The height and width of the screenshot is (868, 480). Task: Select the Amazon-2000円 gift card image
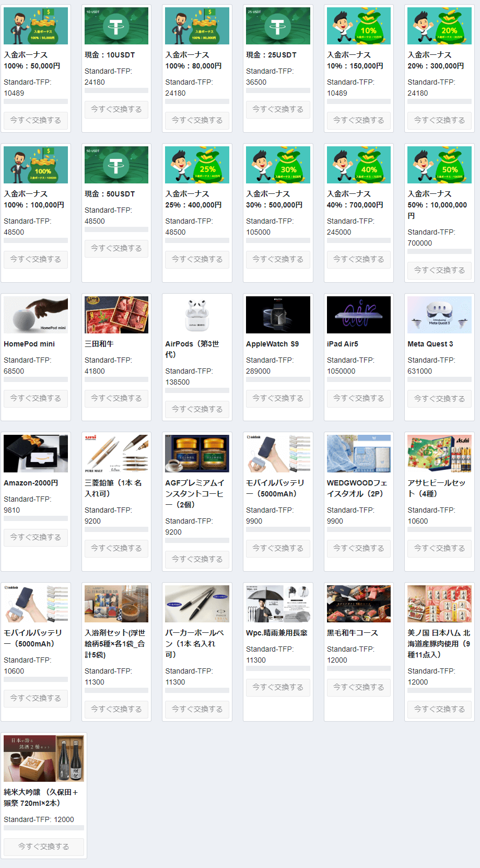36,454
